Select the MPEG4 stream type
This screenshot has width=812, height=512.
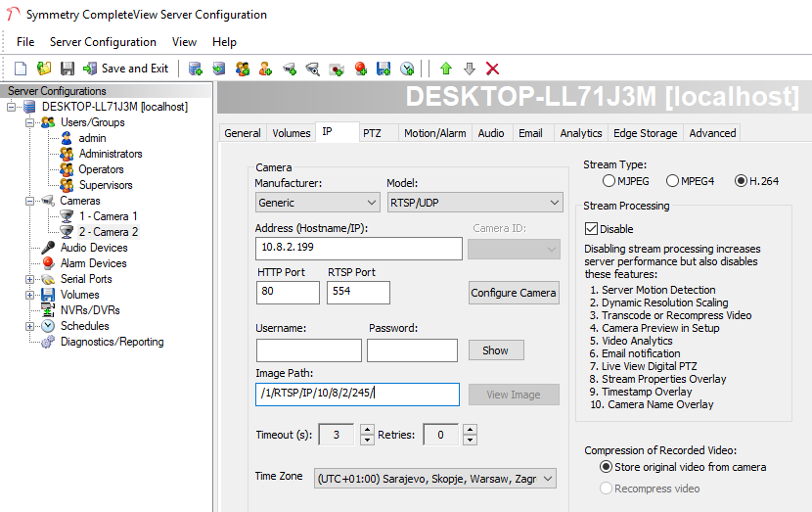pos(673,181)
